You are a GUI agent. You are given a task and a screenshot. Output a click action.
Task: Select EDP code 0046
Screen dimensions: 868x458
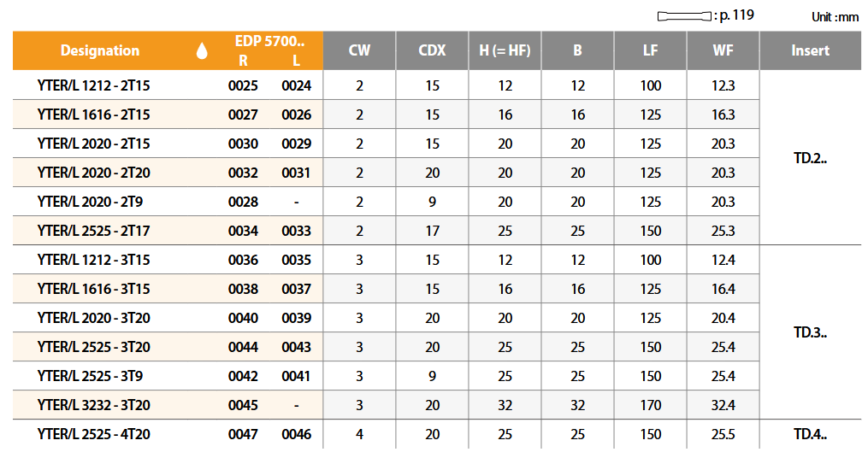[296, 434]
